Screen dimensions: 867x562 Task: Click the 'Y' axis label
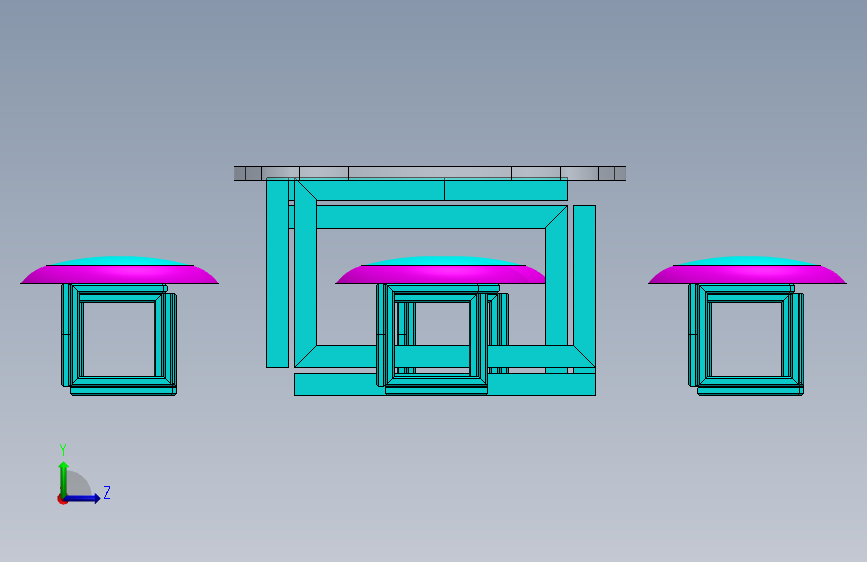coord(63,449)
